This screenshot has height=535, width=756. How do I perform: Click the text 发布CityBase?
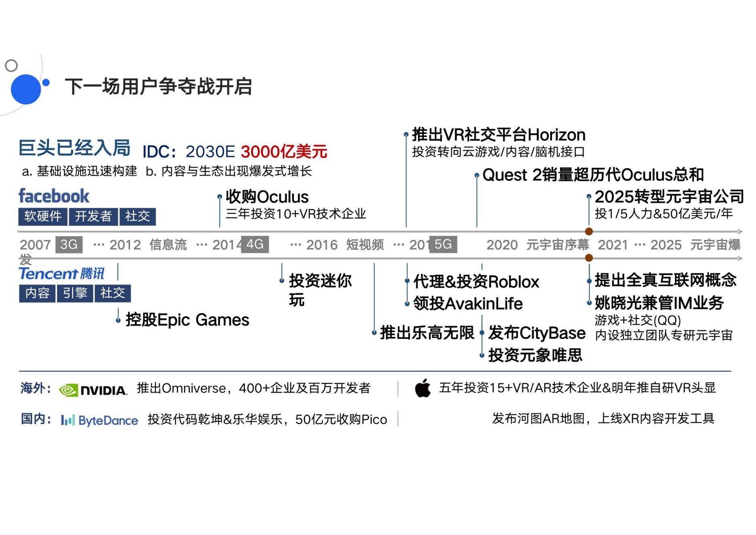click(537, 333)
